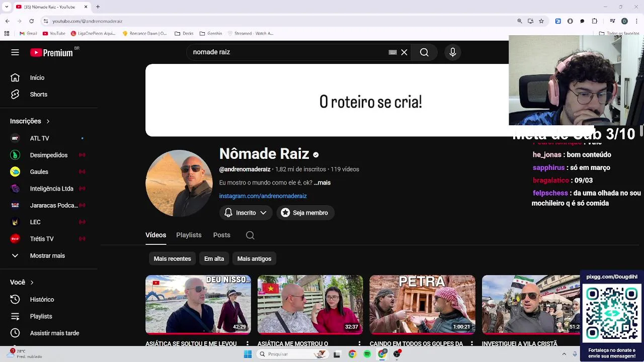
Task: Bookmark this page with star icon
Action: (x=541, y=21)
